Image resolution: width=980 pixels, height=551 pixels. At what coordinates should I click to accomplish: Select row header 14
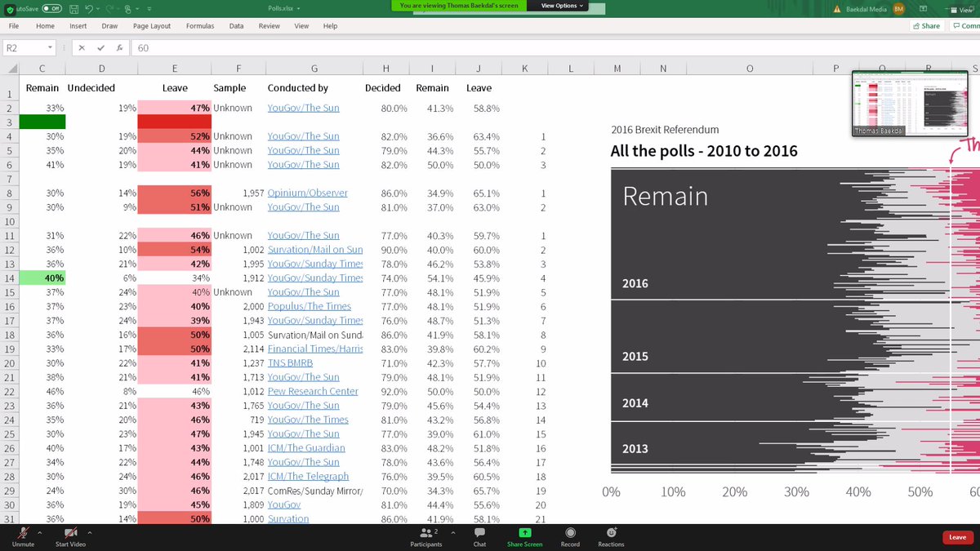9,278
